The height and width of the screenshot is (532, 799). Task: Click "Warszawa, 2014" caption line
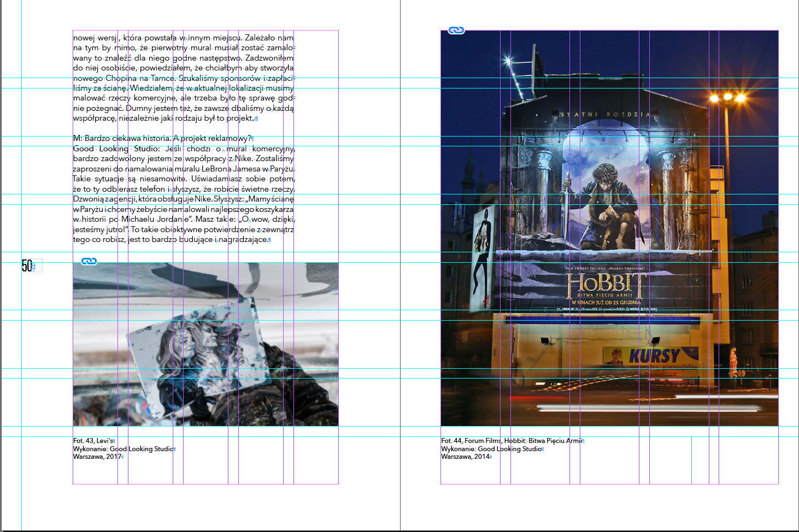tap(465, 457)
